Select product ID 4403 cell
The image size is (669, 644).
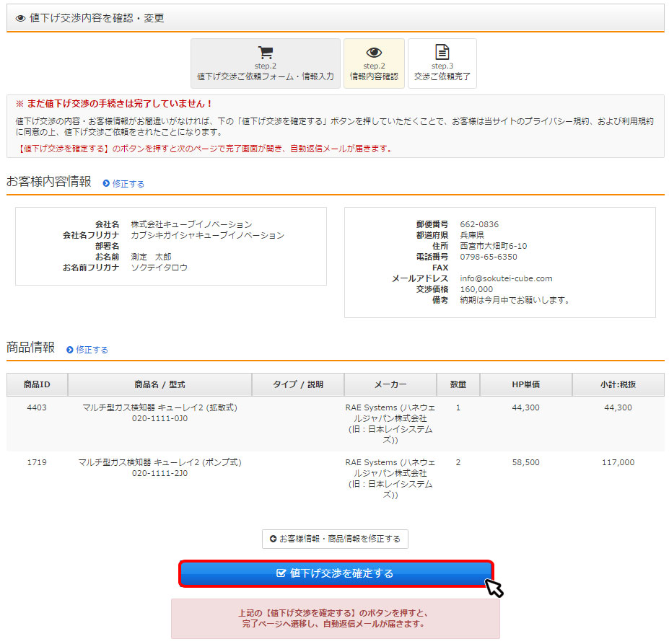37,407
